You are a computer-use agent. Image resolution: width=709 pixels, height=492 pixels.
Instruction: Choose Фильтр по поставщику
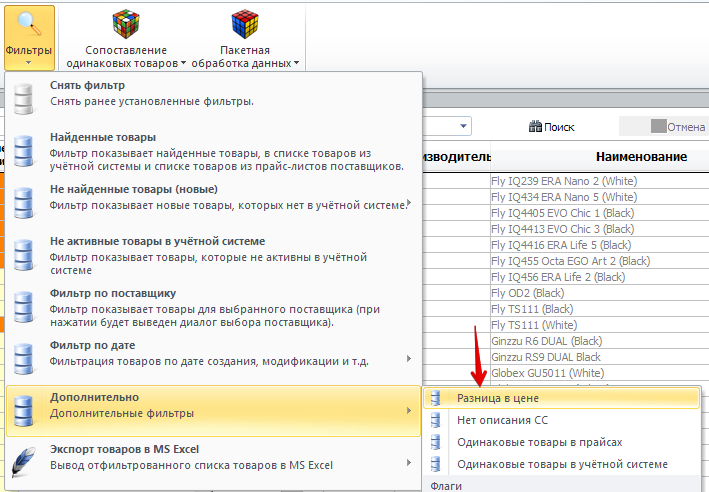pyautogui.click(x=213, y=307)
